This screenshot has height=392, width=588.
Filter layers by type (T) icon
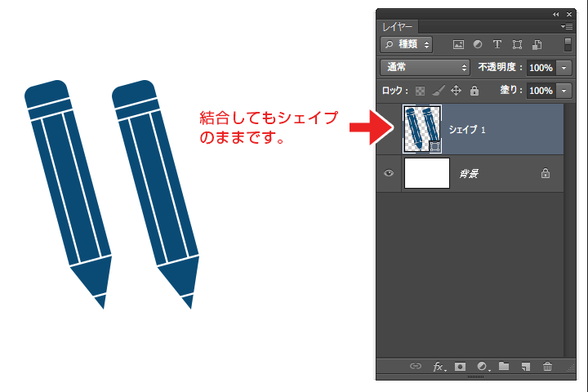497,45
